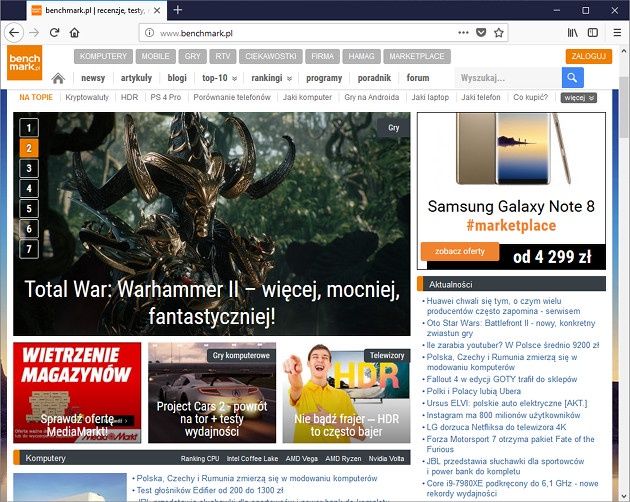Open the GRY category
Screen dimensions: 630x502
click(x=192, y=56)
